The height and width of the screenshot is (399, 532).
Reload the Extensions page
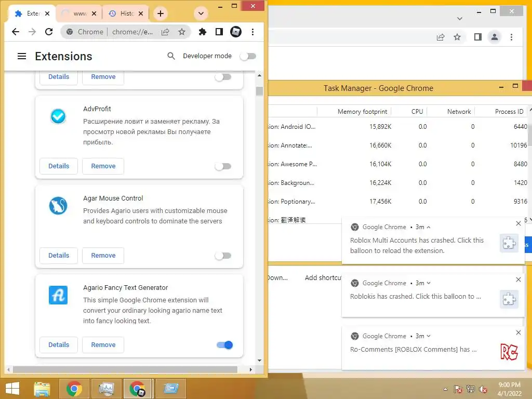49,32
